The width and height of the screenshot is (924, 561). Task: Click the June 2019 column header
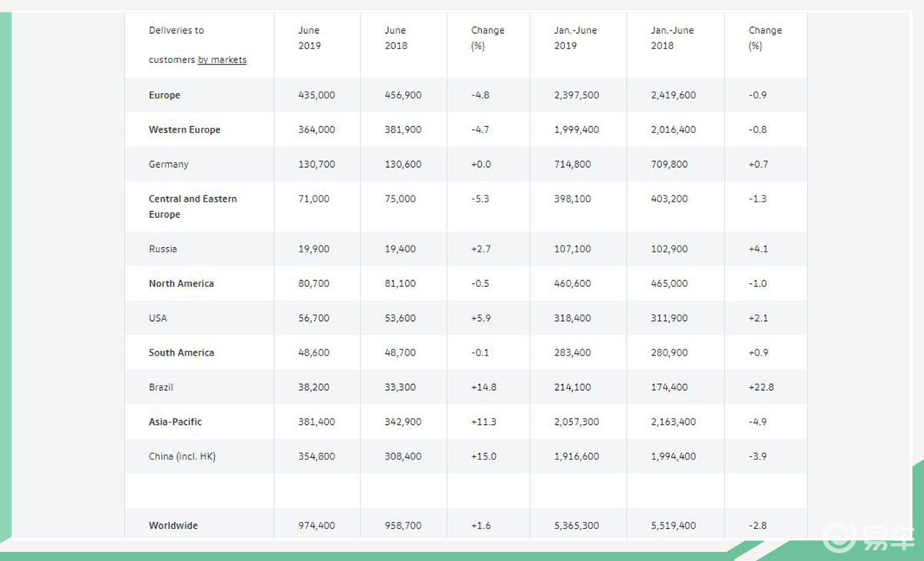(x=310, y=38)
